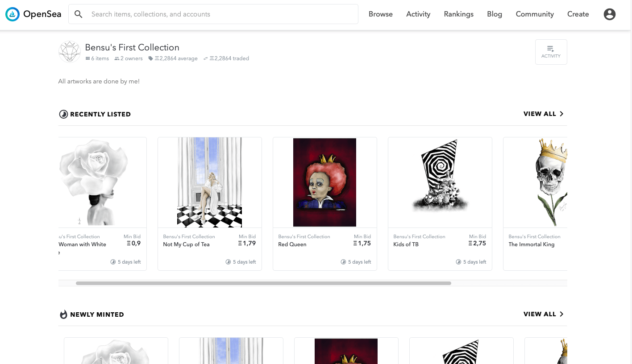Go to the Community menu
This screenshot has width=632, height=364.
535,14
